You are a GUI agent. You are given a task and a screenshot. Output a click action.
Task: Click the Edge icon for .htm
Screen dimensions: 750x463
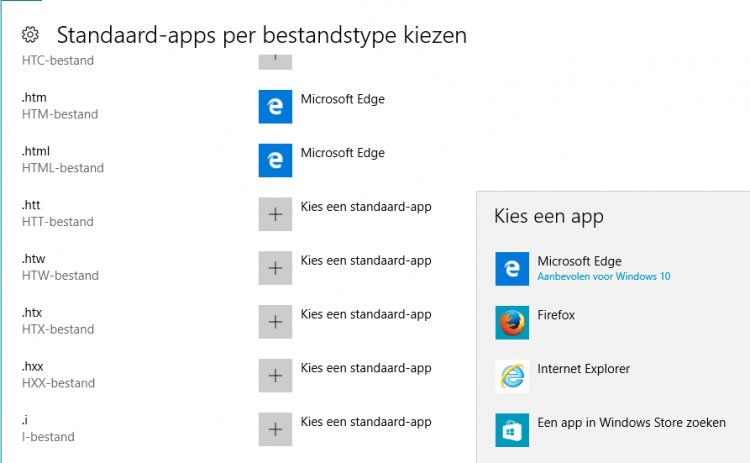tap(275, 107)
